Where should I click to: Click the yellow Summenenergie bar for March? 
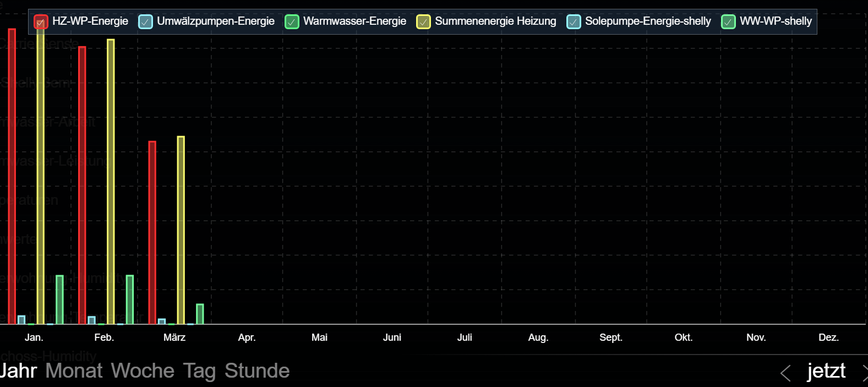coord(181,230)
